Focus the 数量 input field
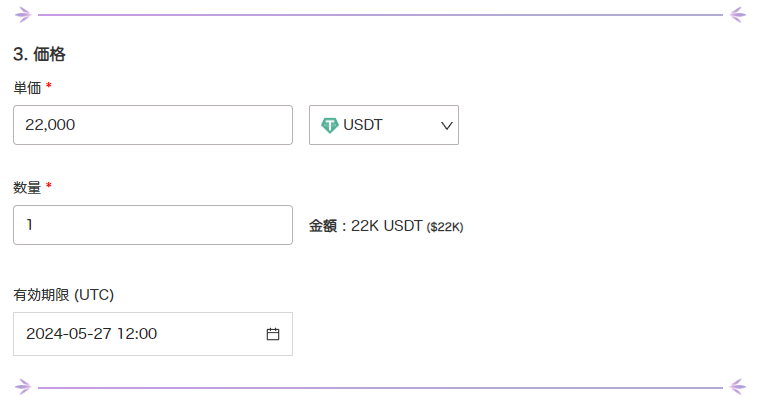The width and height of the screenshot is (761, 401). click(152, 225)
